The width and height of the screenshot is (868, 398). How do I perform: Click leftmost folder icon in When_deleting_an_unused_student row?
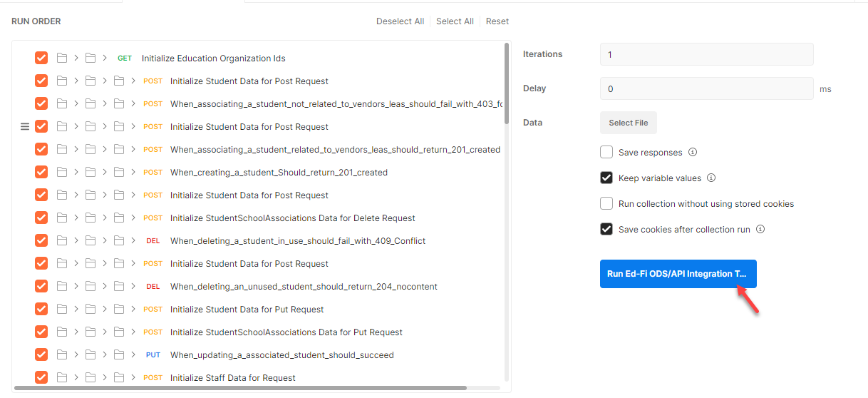pyautogui.click(x=61, y=287)
